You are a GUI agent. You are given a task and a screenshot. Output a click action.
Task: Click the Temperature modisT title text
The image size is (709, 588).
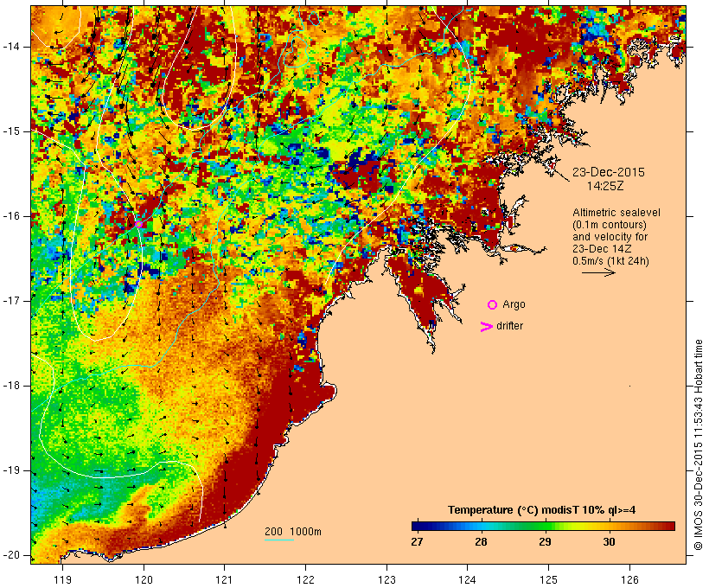542,510
